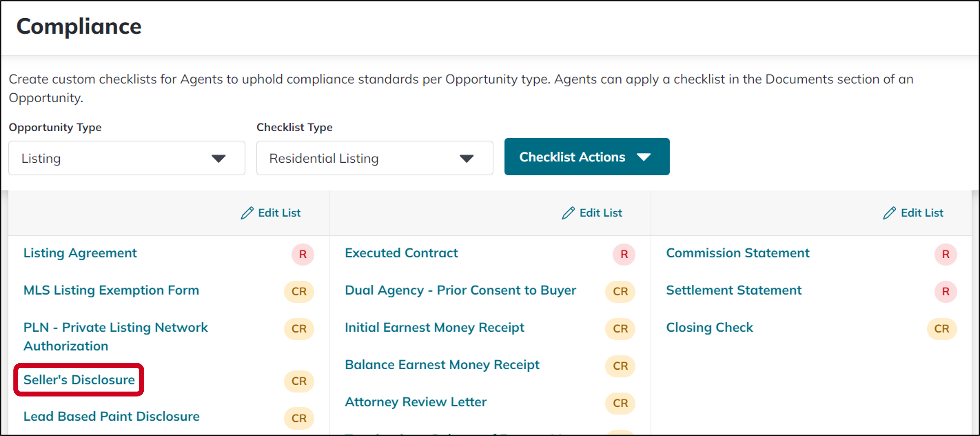Select the Listing Agreement document link

coord(80,253)
